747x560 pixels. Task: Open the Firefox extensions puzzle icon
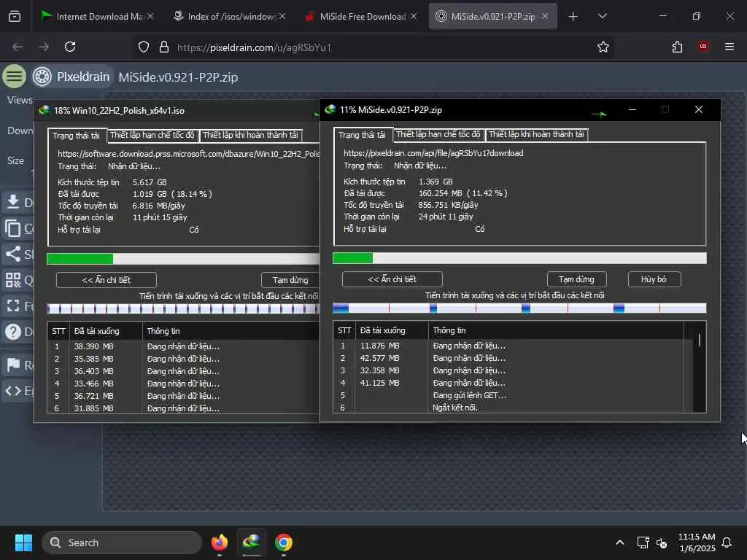(677, 47)
